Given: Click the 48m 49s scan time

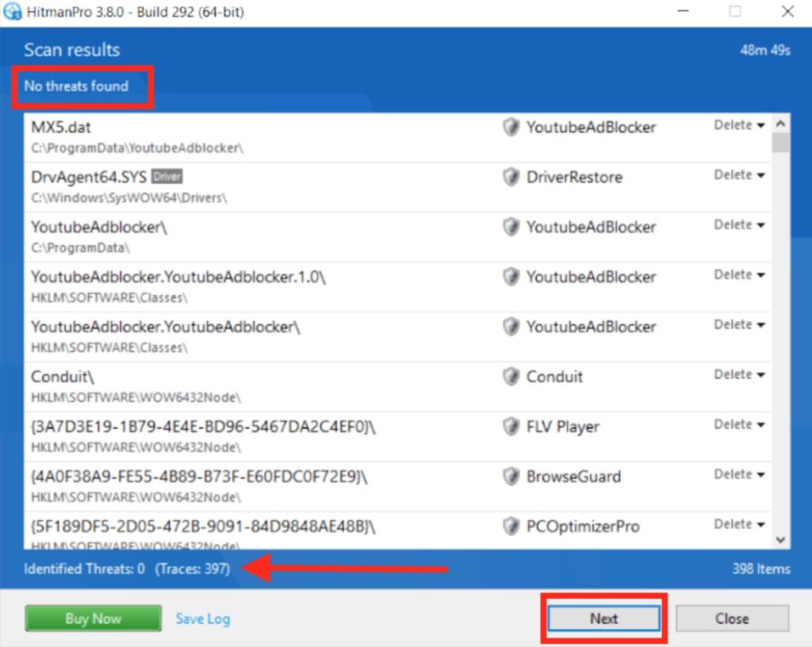Looking at the screenshot, I should click(x=765, y=50).
